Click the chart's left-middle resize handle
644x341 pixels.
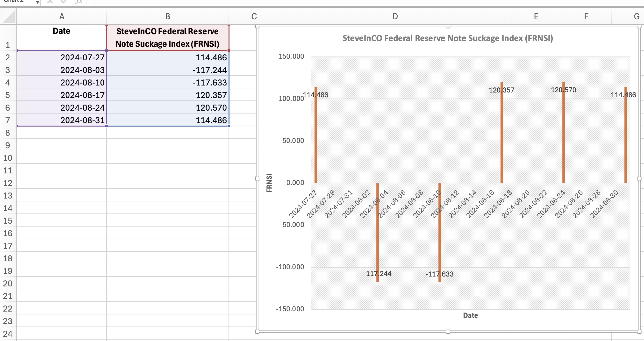257,178
